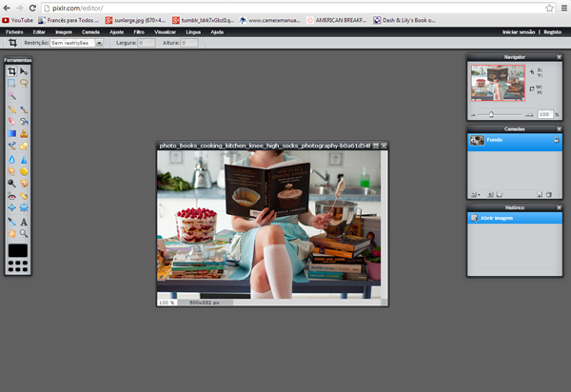Click the Registo link
This screenshot has width=571, height=392.
pos(554,31)
